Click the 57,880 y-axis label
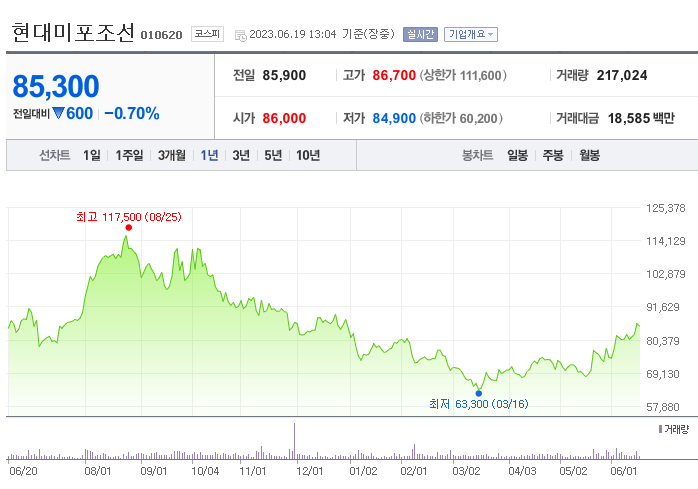 (663, 407)
